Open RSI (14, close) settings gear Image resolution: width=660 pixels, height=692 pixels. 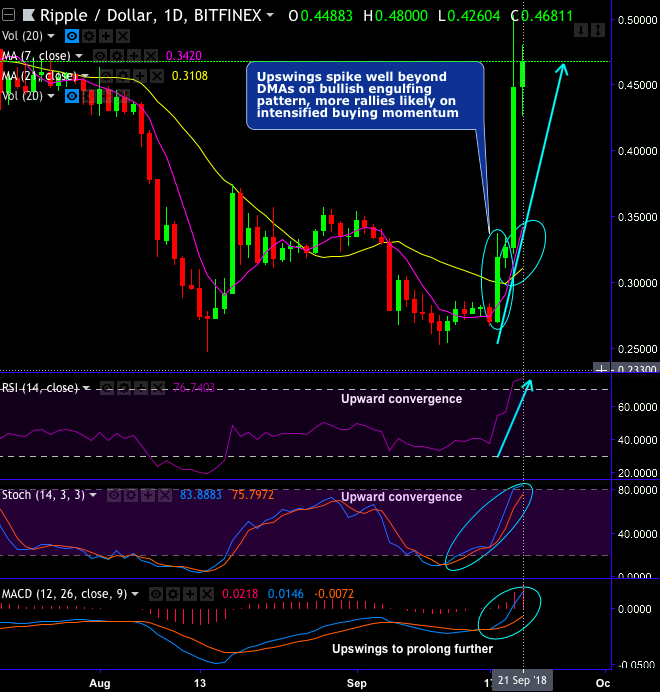pyautogui.click(x=123, y=388)
